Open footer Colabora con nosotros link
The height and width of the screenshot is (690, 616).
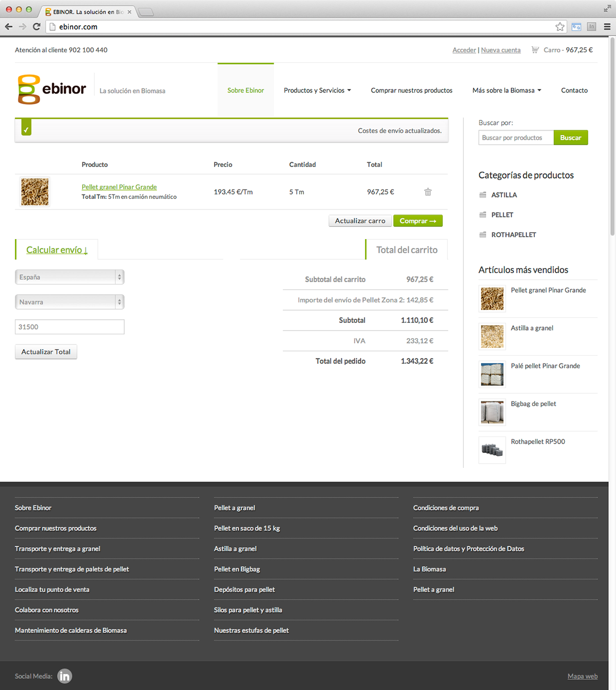[x=47, y=610]
